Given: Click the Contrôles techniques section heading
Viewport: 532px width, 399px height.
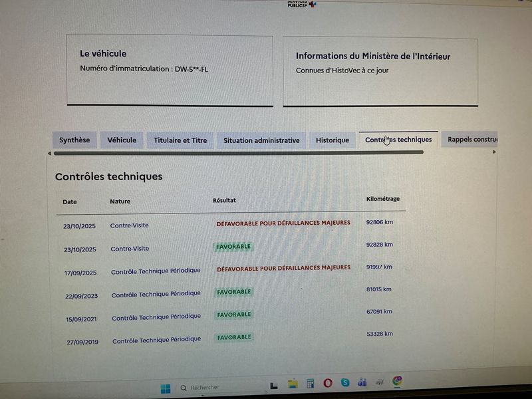Looking at the screenshot, I should pos(108,176).
